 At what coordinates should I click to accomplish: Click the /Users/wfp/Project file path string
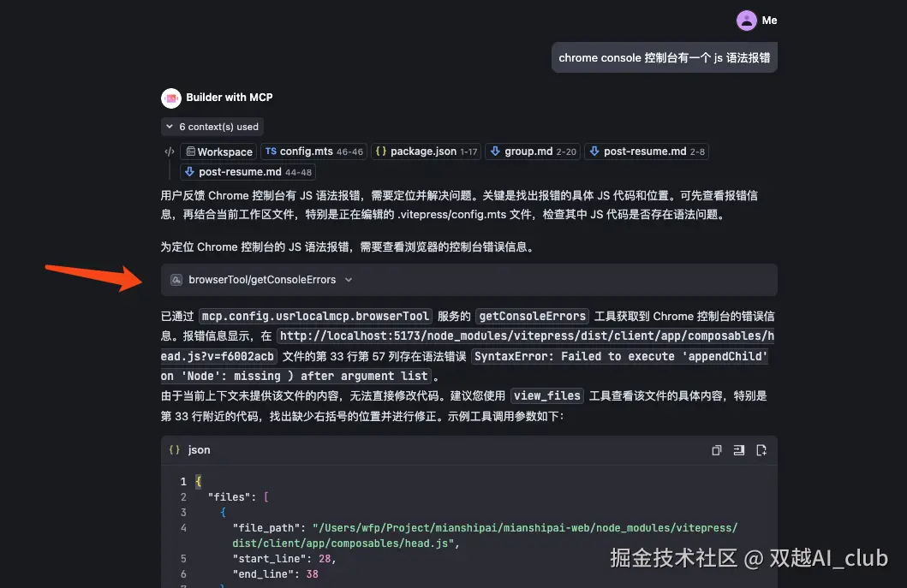coord(486,536)
